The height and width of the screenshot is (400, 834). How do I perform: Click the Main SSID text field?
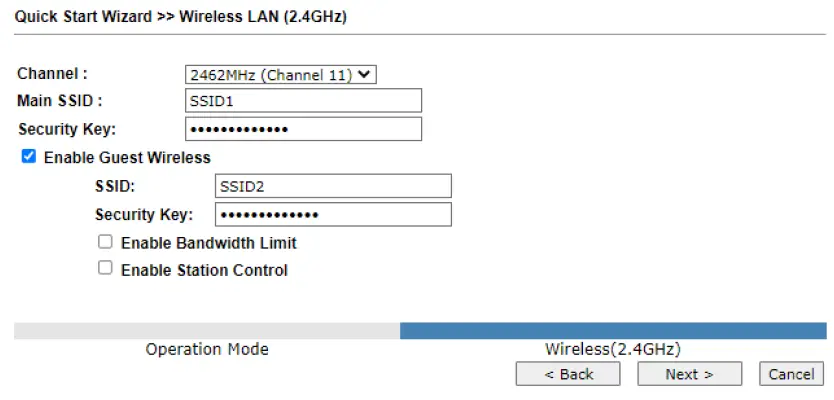[x=303, y=101]
